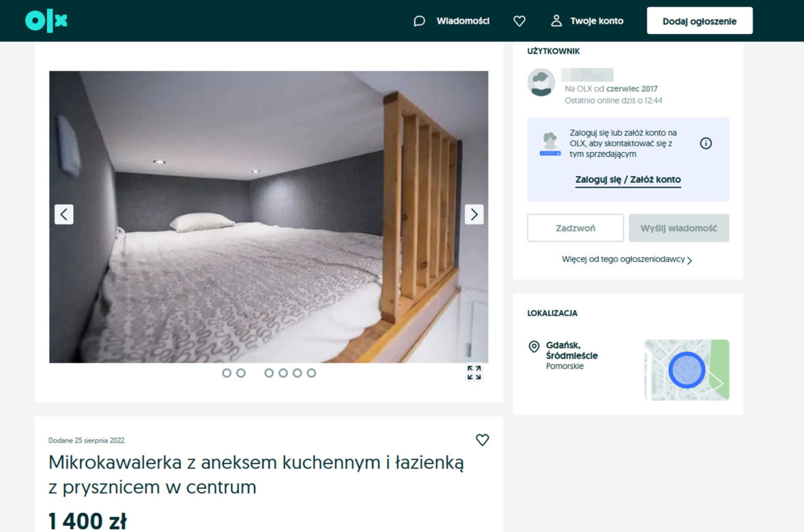Viewport: 804px width, 532px height.
Task: Click the location pin icon by Gdańsk
Action: (534, 347)
